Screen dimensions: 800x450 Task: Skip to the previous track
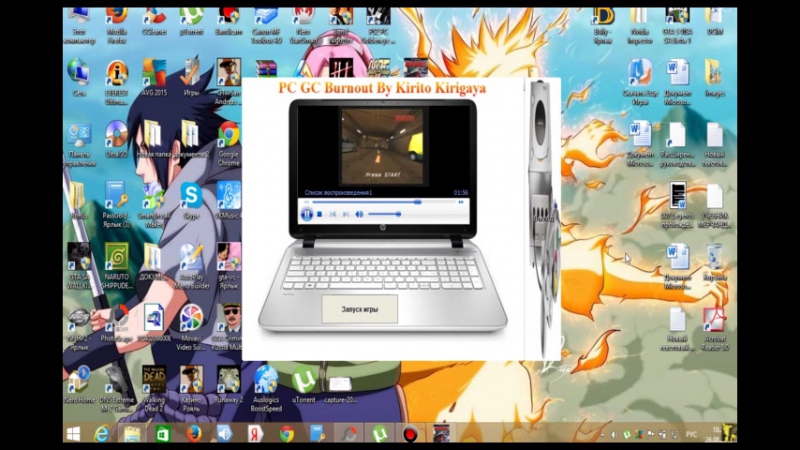tap(334, 214)
